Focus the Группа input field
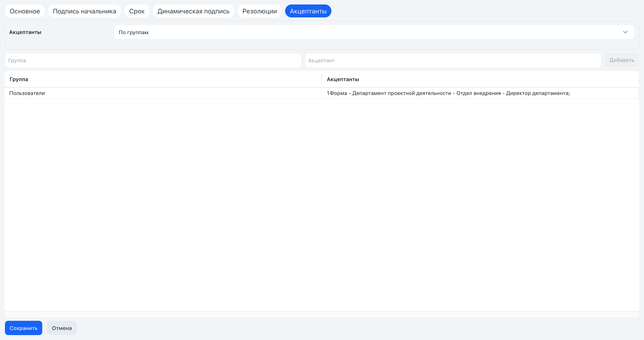The image size is (644, 340). (x=153, y=61)
